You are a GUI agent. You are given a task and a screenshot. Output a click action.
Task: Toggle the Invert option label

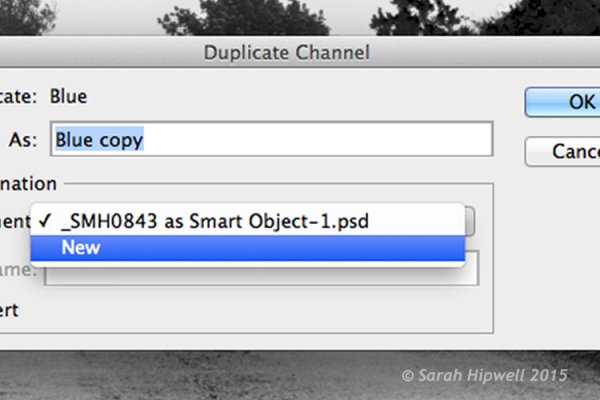click(9, 310)
